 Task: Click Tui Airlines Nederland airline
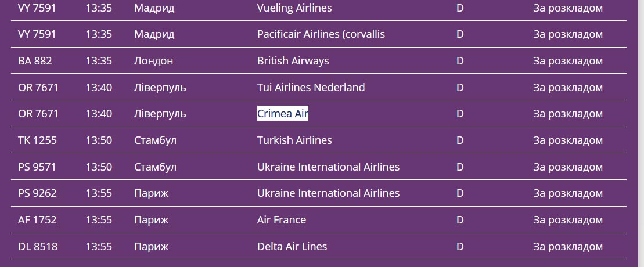[x=311, y=87]
